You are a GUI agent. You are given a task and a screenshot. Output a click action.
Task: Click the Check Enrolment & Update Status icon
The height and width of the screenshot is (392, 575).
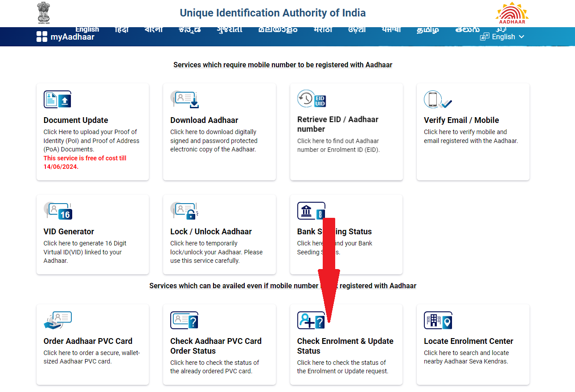click(x=311, y=320)
